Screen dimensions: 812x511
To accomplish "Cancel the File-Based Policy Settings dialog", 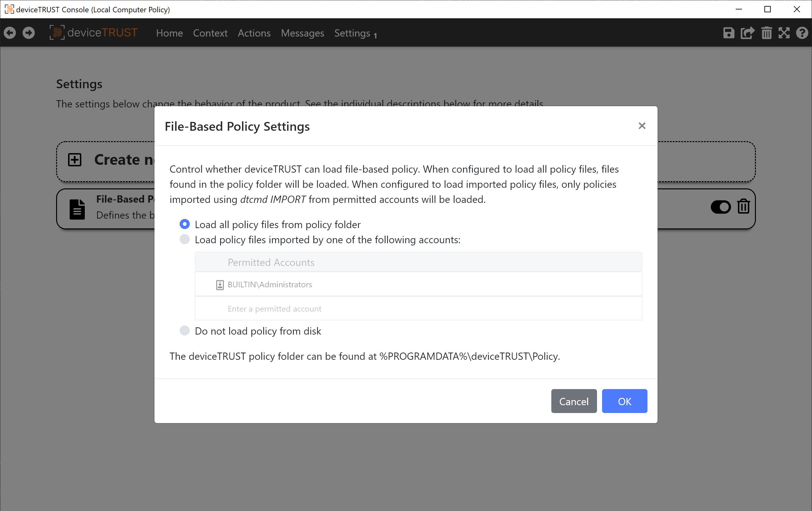I will click(574, 401).
